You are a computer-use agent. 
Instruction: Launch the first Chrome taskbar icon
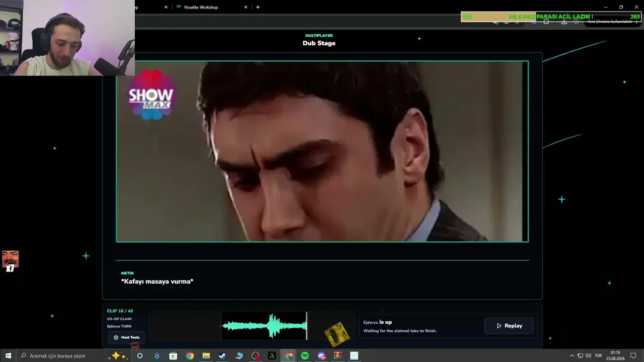(190, 355)
